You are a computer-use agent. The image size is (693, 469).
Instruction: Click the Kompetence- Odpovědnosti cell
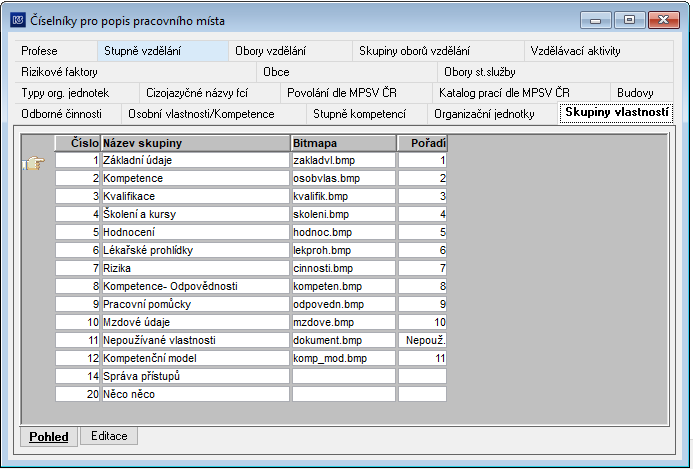pos(195,286)
